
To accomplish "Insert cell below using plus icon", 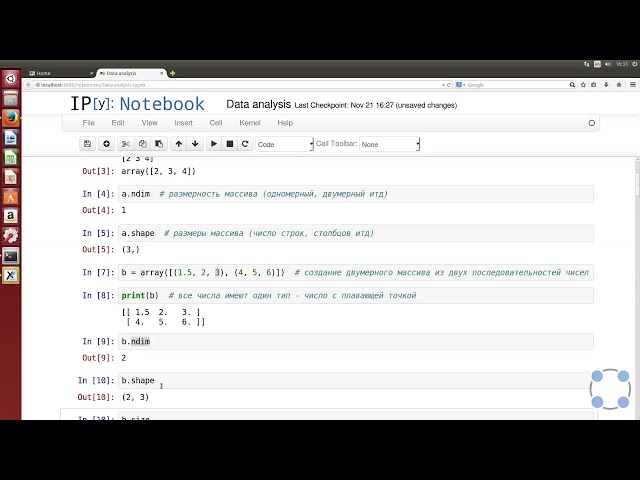I will point(106,144).
